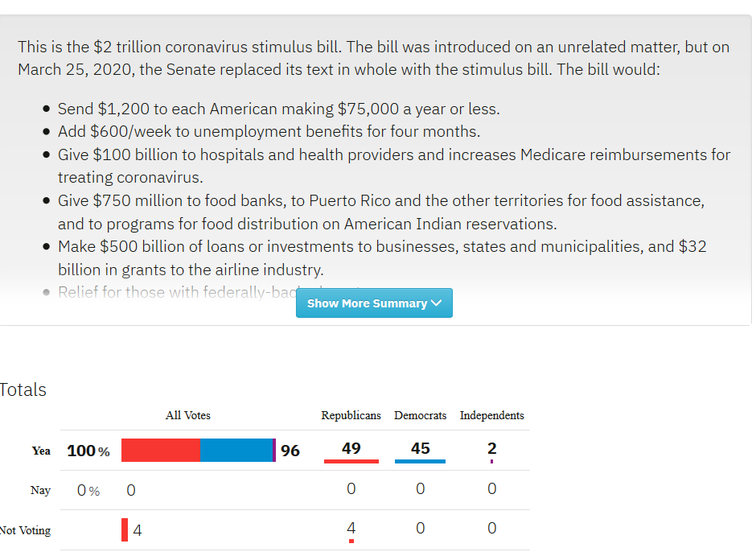Click the total Yea count 96
Screen dimensions: 756x556
pos(290,451)
